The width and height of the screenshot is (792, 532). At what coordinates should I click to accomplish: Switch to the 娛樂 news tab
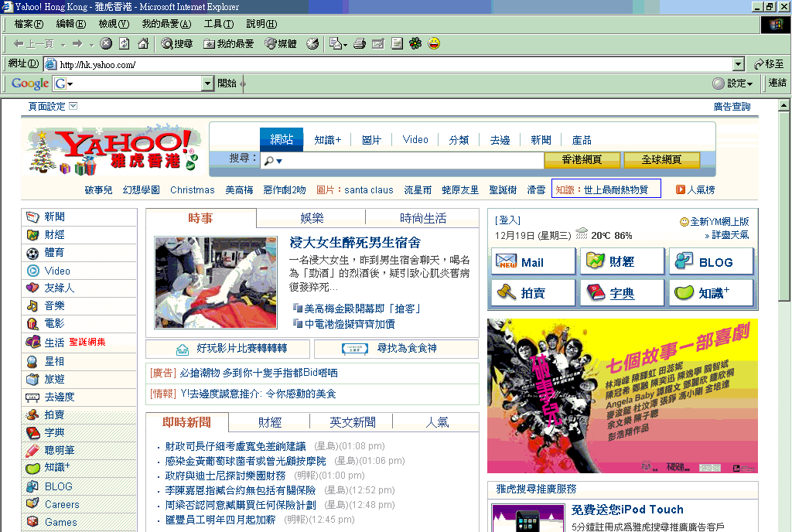(x=312, y=218)
